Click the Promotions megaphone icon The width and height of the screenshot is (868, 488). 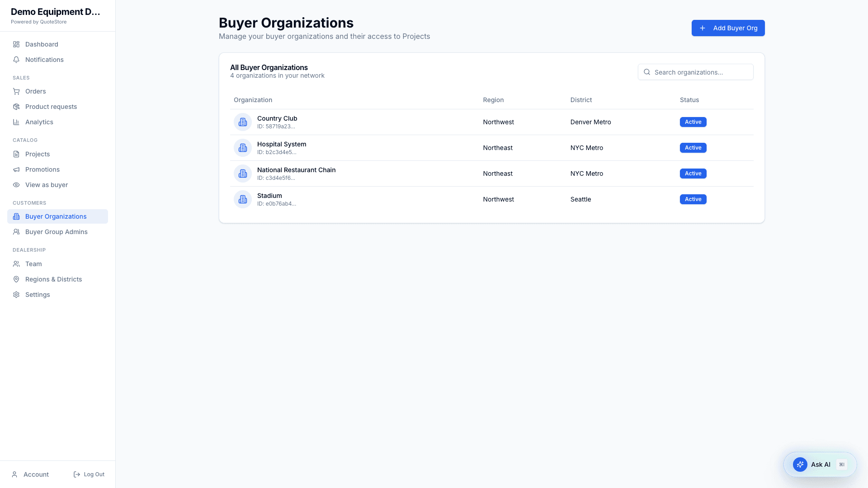pyautogui.click(x=16, y=169)
